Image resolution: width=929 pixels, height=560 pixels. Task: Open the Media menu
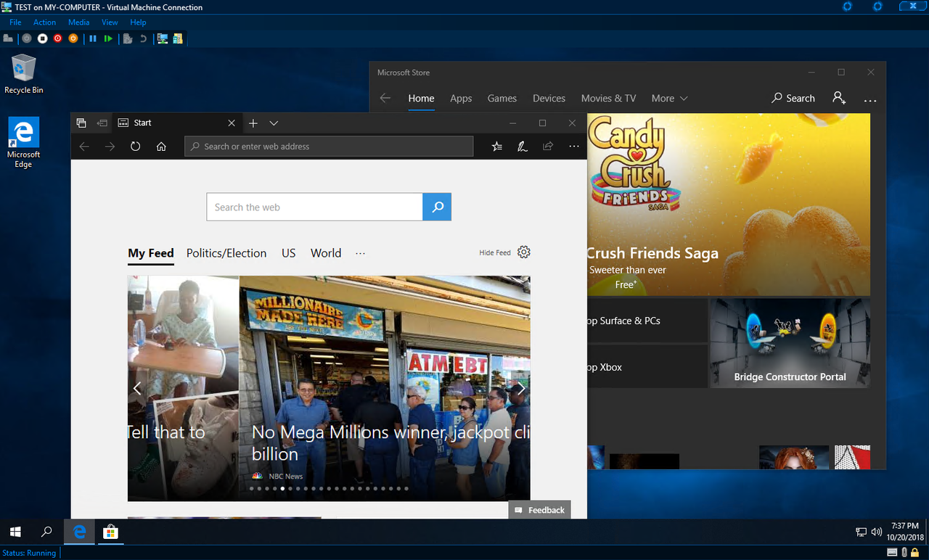tap(79, 22)
